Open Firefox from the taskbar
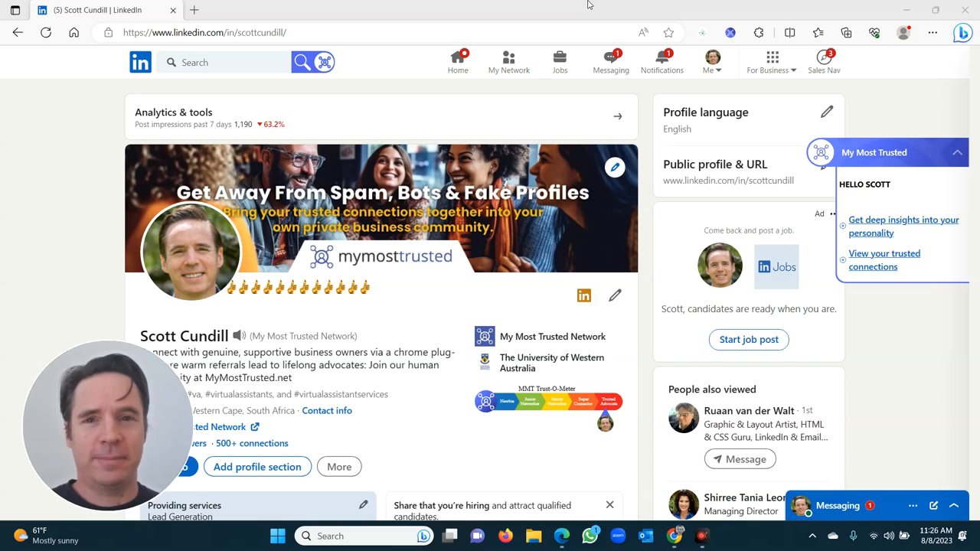Viewport: 980px width, 551px height. (505, 536)
